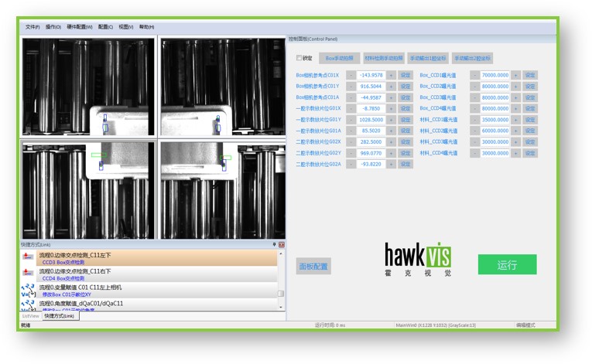Decrease 二腔示教放片位G02X with minus button
This screenshot has width=592, height=364.
click(x=351, y=142)
